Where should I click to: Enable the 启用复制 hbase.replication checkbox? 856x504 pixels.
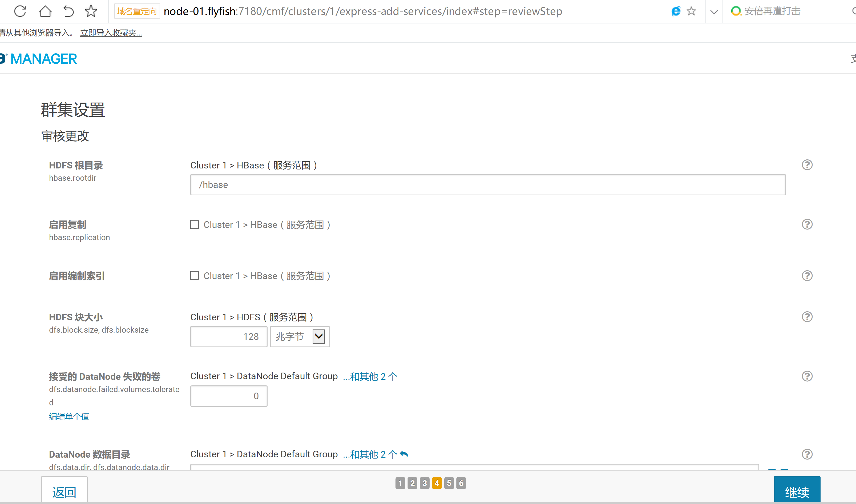click(x=195, y=224)
